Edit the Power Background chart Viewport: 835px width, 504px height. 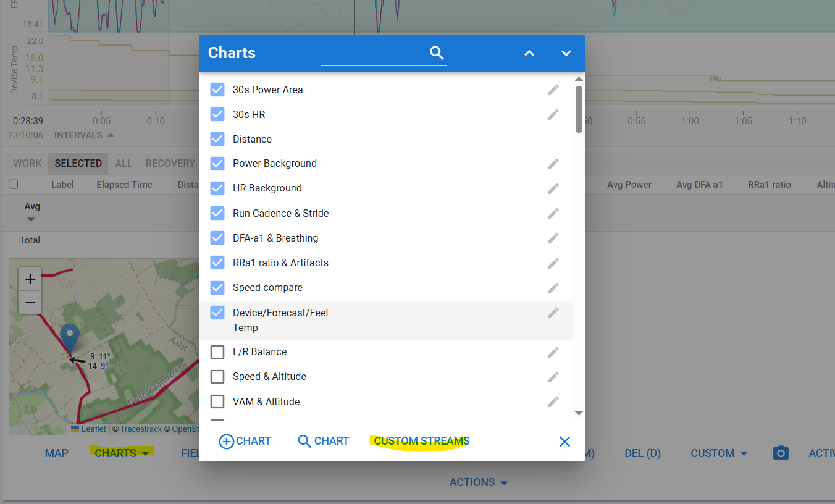tap(553, 164)
